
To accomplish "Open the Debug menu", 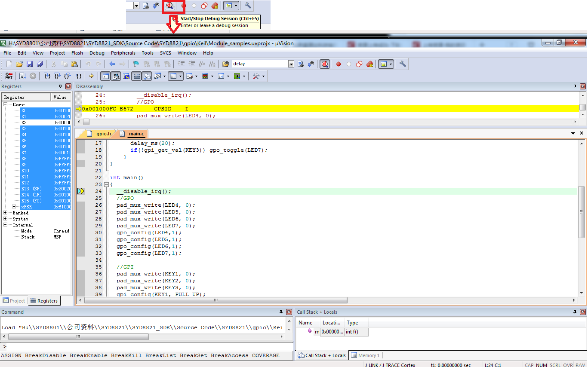I will point(97,53).
